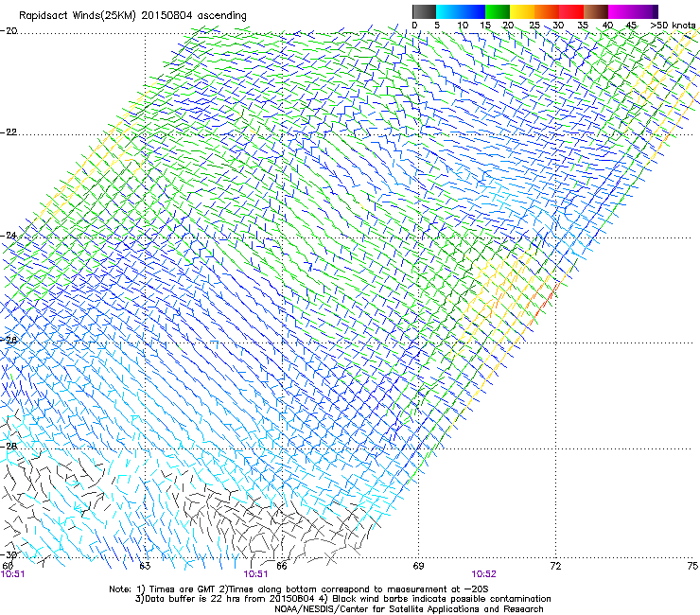This screenshot has width=700, height=615.
Task: Click the yellow 20-25 knots legend segment
Action: (522, 11)
